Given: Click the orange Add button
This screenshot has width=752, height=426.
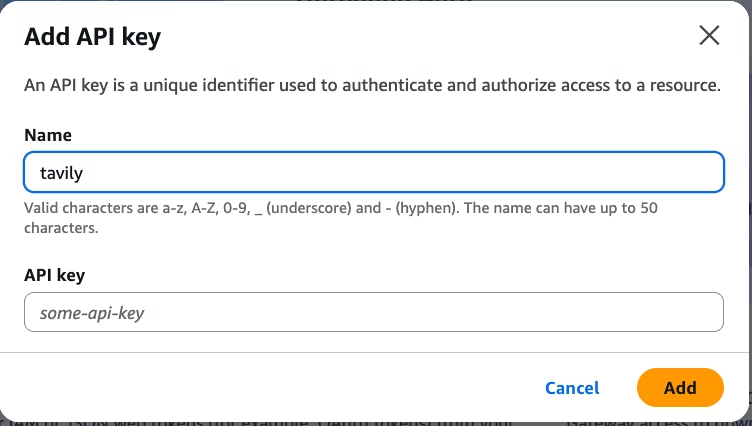Looking at the screenshot, I should point(679,388).
